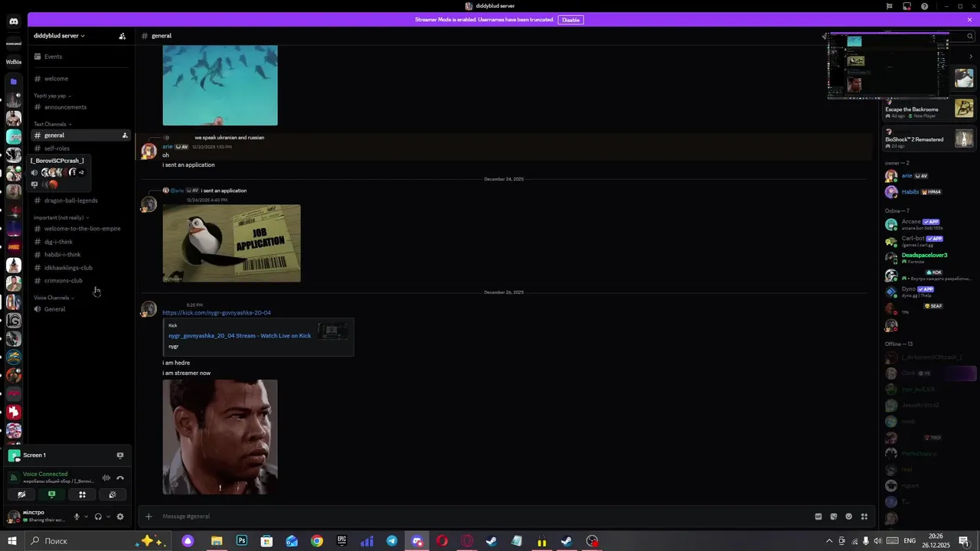980x551 pixels.
Task: Expand diddyblud server dropdown menu
Action: tap(59, 36)
